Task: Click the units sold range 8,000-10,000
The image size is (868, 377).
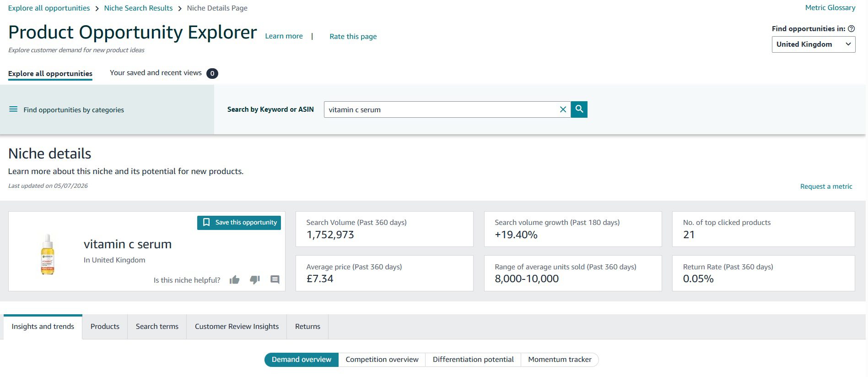Action: tap(527, 279)
